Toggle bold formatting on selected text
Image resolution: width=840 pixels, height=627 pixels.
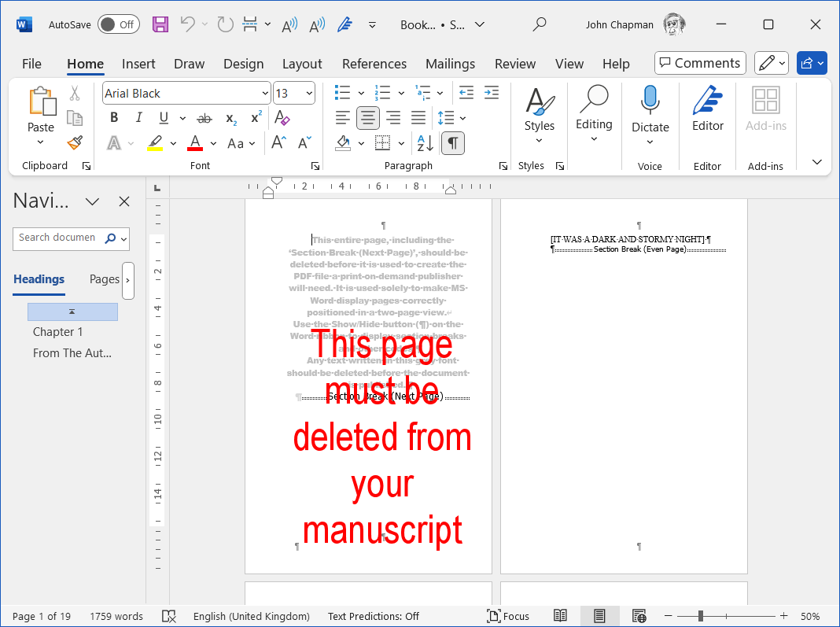113,117
